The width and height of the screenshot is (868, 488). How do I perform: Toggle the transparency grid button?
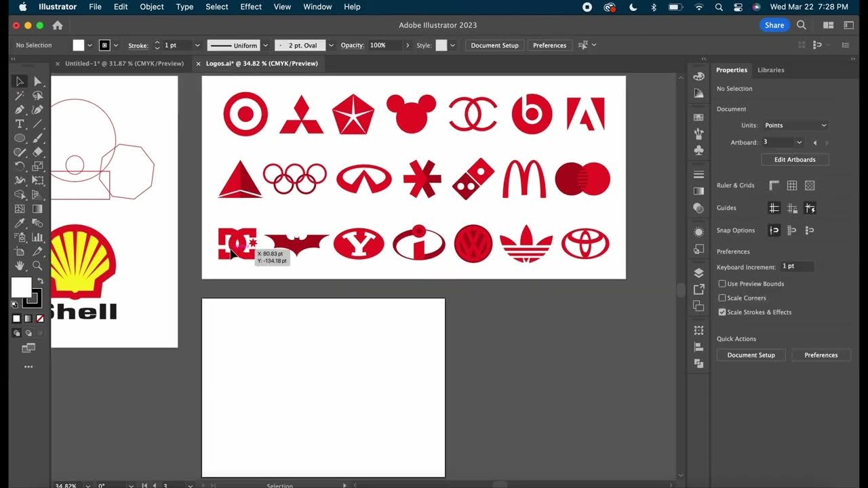[810, 186]
